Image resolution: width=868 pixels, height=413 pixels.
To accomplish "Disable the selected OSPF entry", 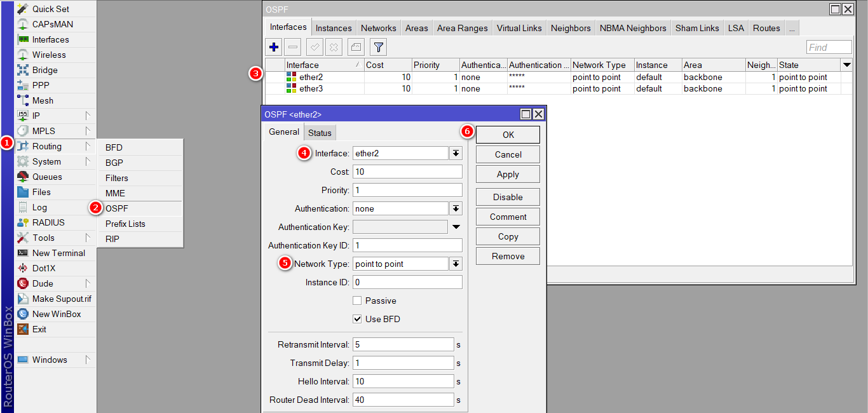I will coord(333,46).
